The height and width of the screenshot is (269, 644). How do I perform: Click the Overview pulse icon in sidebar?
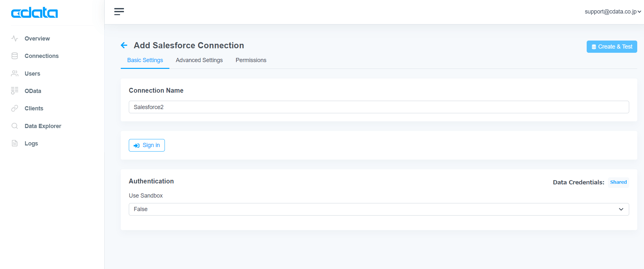pos(14,39)
